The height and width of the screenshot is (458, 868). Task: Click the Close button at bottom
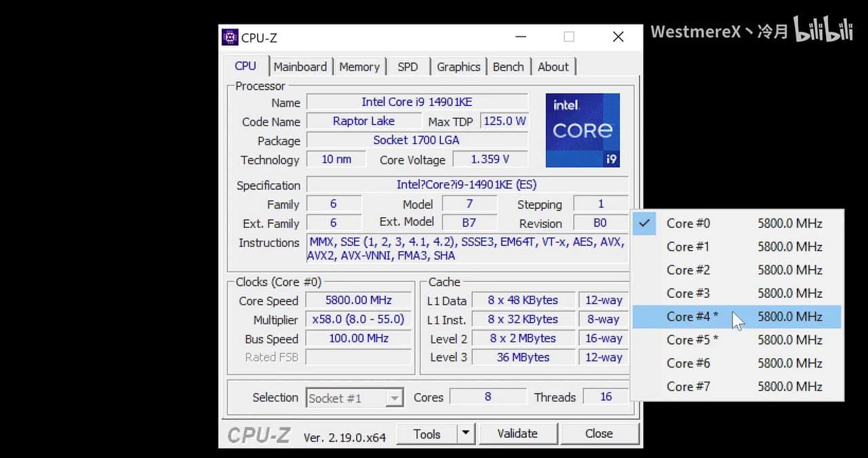[x=599, y=434]
